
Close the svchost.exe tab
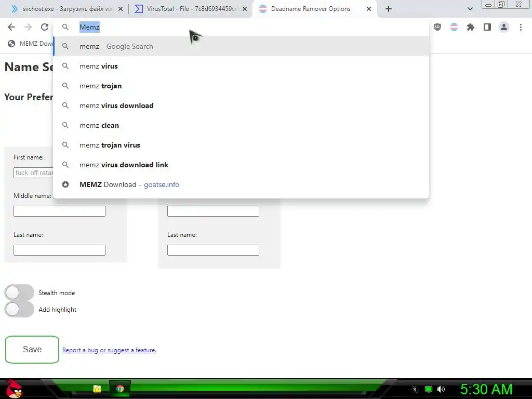tap(121, 9)
